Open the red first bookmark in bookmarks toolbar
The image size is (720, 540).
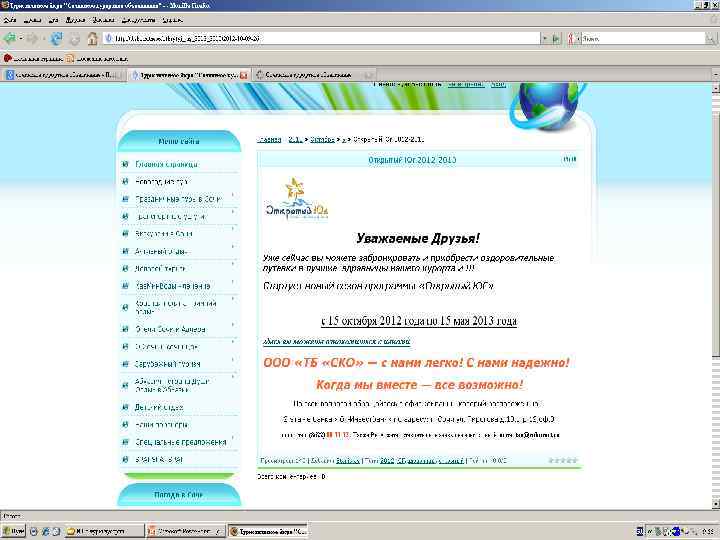tap(7, 58)
